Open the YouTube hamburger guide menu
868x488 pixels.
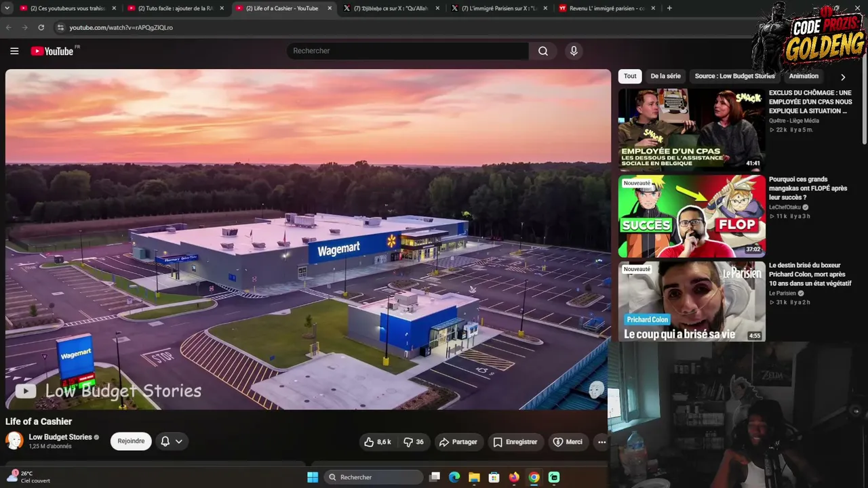14,51
